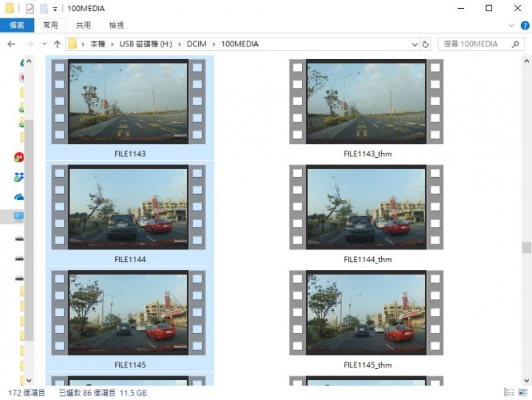The image size is (532, 400).
Task: Open the recent locations dropdown arrow
Action: point(44,44)
